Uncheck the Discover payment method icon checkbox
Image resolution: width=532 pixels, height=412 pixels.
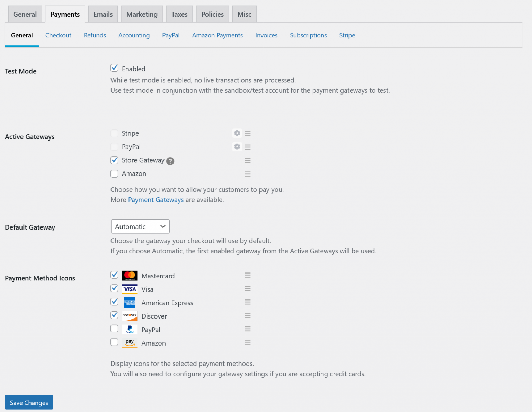click(x=114, y=315)
